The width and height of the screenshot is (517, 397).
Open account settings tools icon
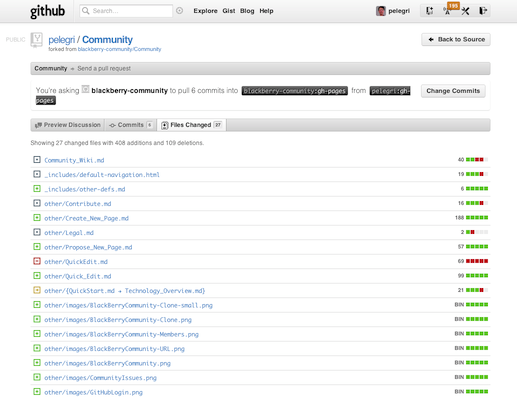coord(465,11)
